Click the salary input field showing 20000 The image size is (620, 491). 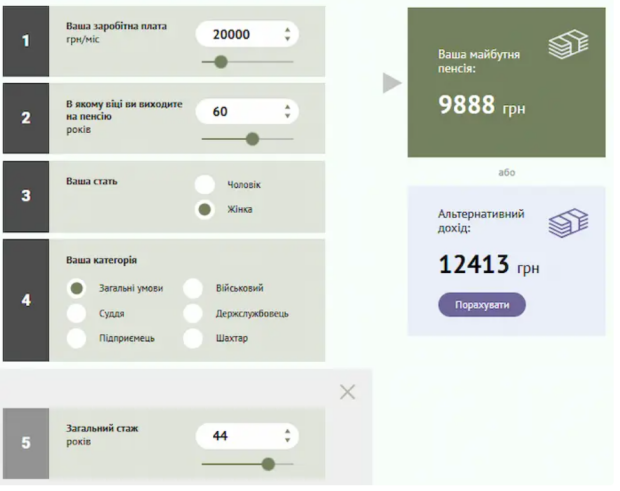247,34
